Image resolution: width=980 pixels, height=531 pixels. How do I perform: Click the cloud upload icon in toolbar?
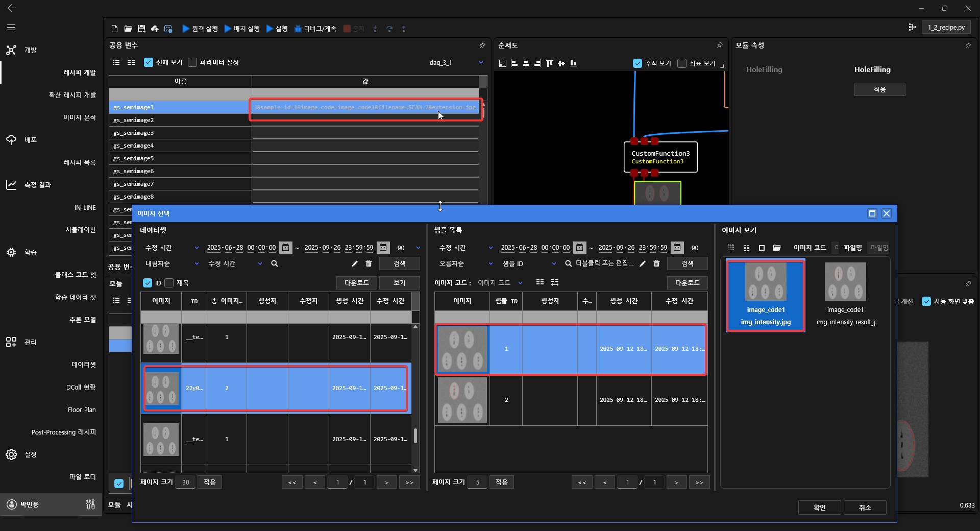click(x=155, y=29)
